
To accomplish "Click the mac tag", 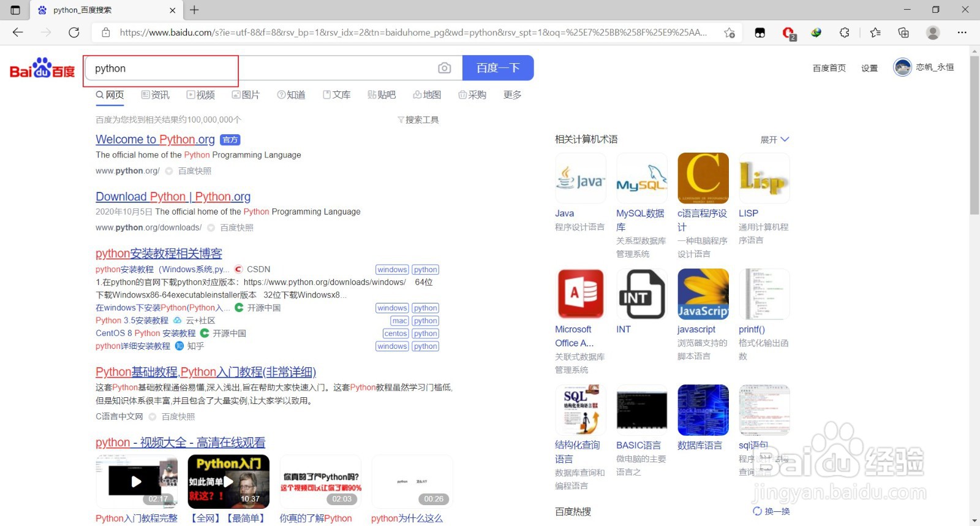I will pos(399,321).
